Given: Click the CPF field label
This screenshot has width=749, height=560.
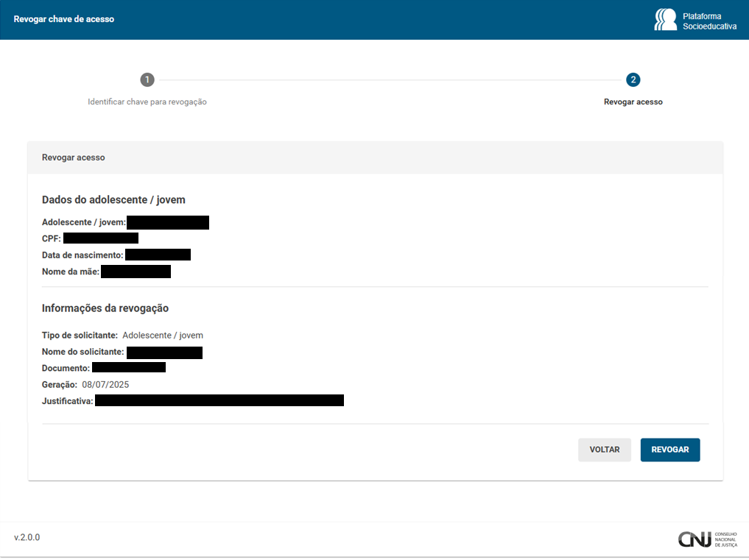Looking at the screenshot, I should (x=52, y=238).
